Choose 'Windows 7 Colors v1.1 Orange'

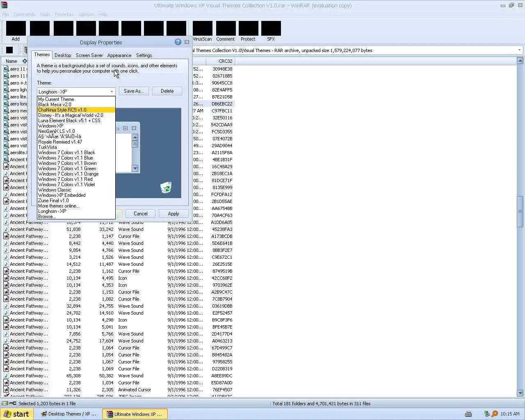point(76,174)
